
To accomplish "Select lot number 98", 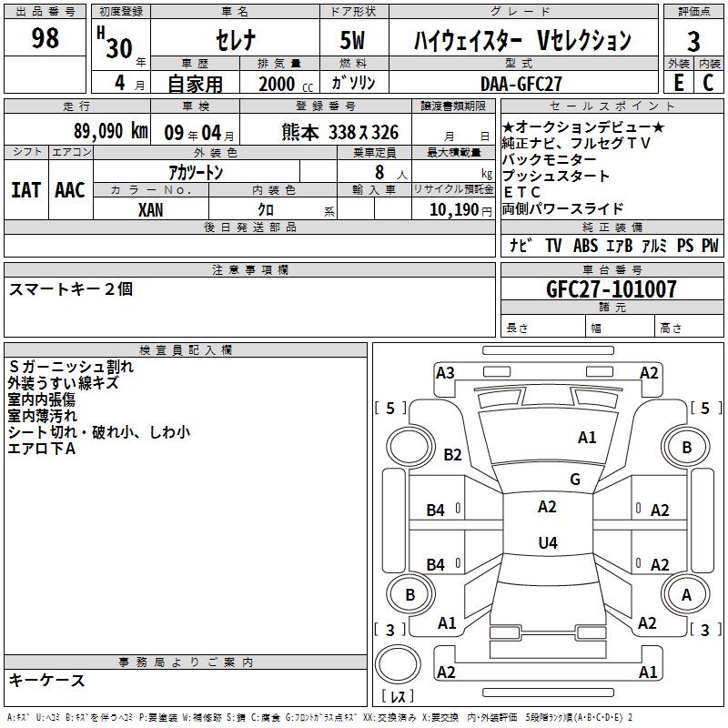I will (45, 38).
